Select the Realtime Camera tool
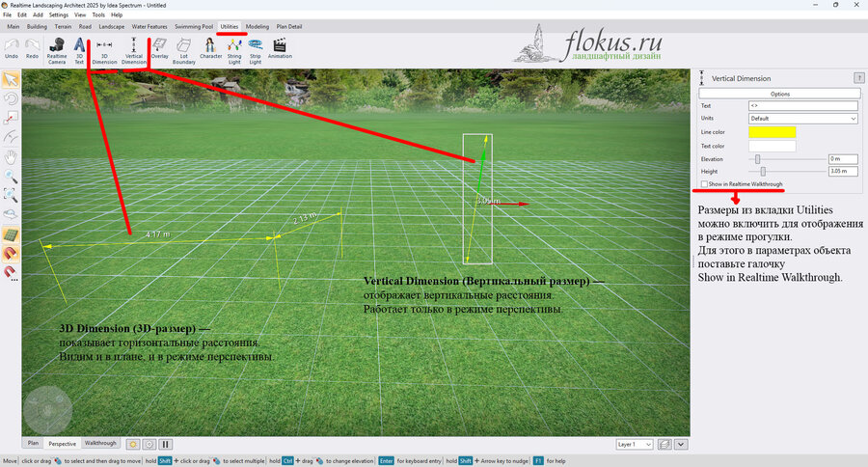868x467 pixels. (57, 51)
